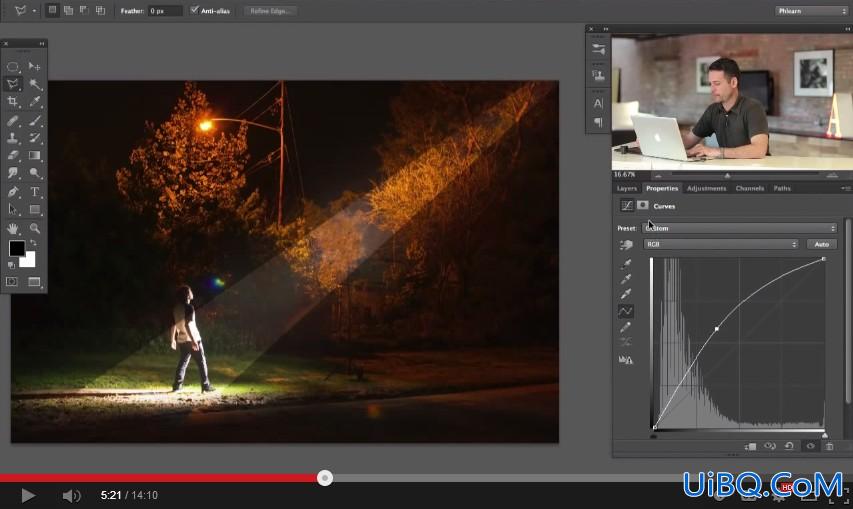Pick the white point eyedropper in Curves

coord(626,295)
